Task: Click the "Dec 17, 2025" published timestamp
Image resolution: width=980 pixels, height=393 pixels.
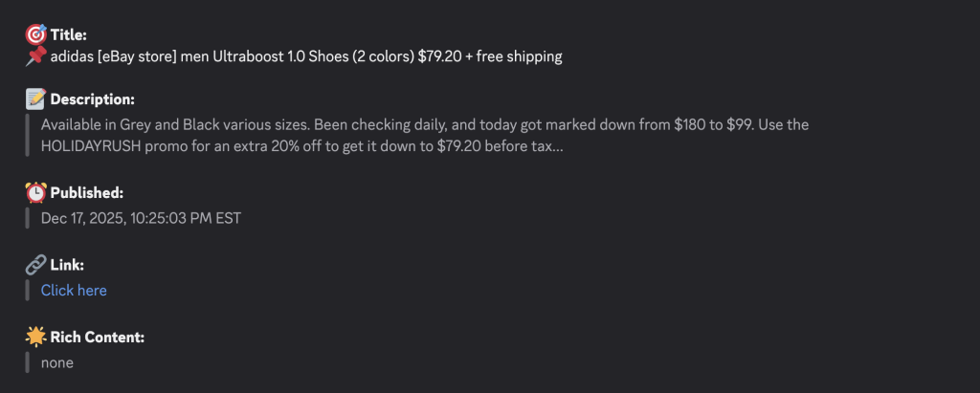Action: [81, 218]
